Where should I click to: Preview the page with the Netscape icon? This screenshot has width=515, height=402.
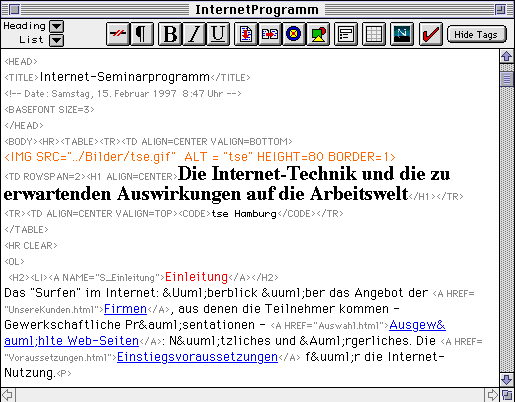point(402,34)
